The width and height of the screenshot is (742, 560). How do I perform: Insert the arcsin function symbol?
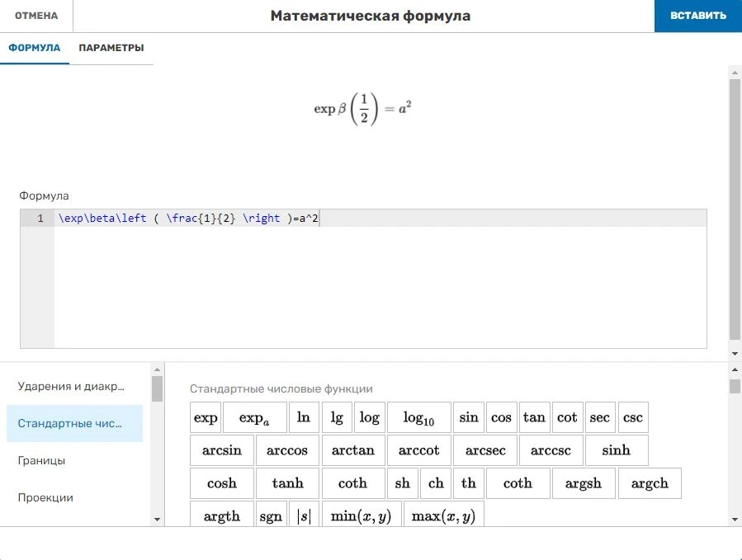click(x=222, y=450)
